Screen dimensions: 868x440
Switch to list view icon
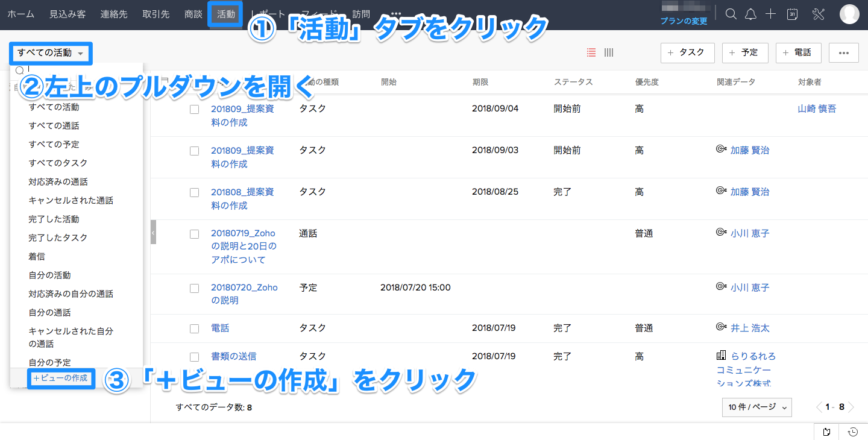[x=591, y=52]
